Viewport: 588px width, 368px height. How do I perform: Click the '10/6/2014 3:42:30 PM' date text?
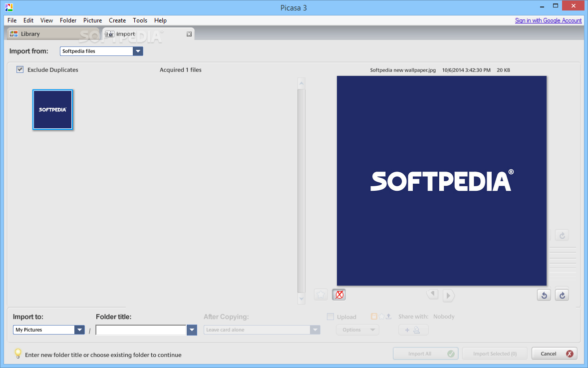click(x=466, y=70)
